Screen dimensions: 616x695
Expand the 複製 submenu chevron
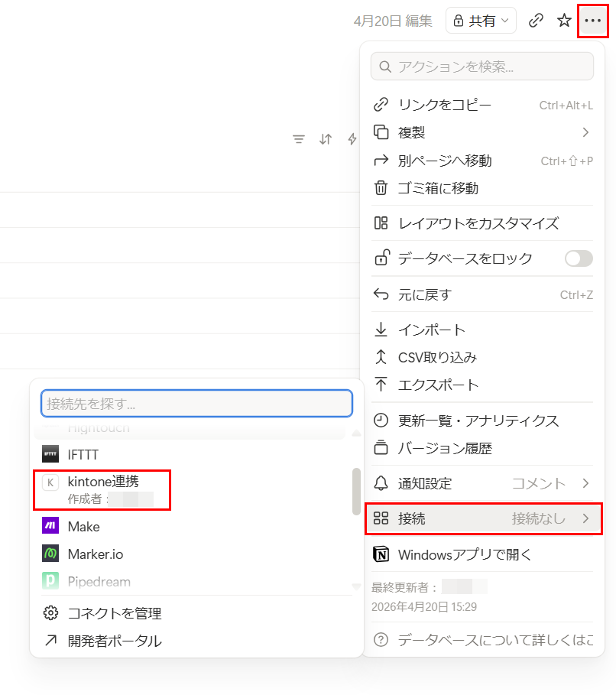click(x=585, y=132)
